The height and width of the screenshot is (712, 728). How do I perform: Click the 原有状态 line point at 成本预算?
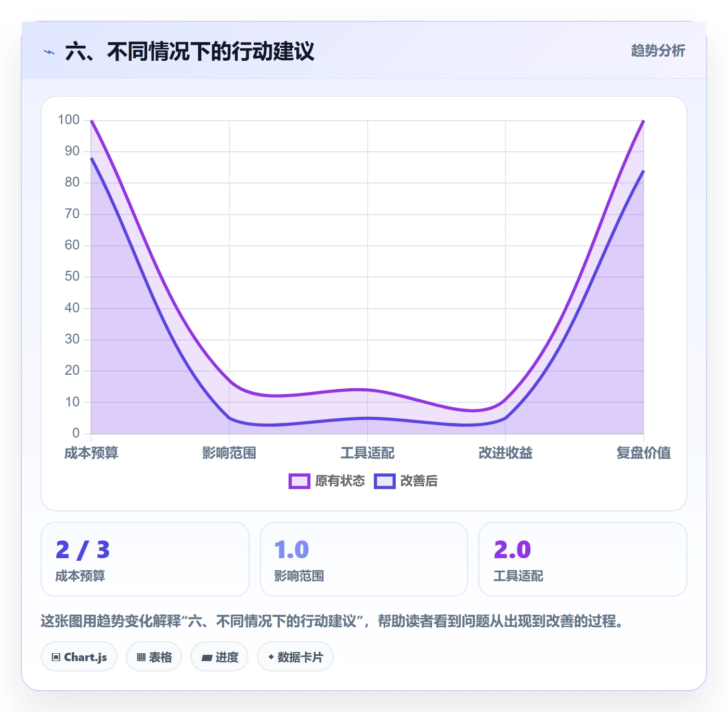click(x=92, y=121)
